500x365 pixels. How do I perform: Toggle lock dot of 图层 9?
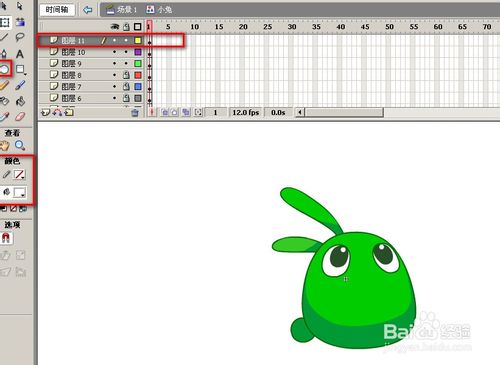(126, 63)
